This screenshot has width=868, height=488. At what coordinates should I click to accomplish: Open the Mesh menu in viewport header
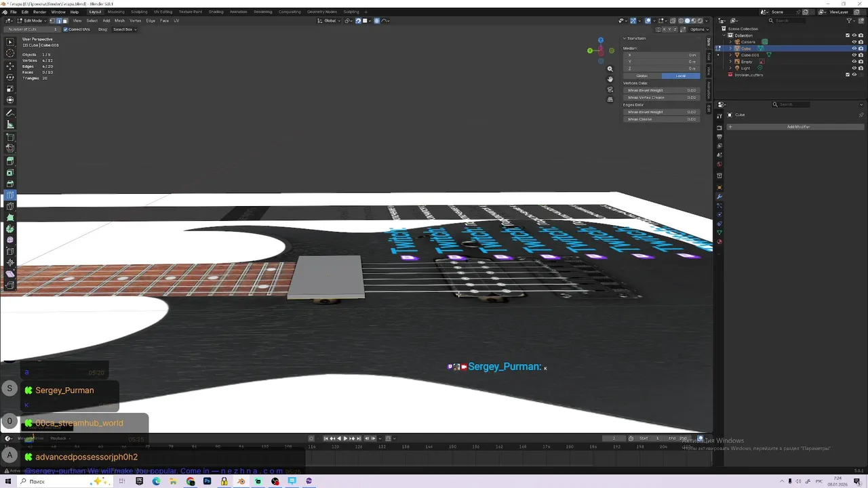pyautogui.click(x=119, y=20)
